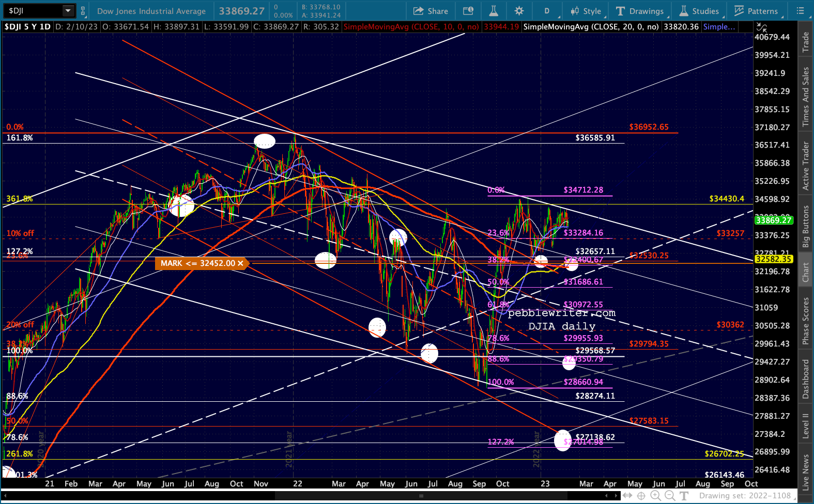Click the 20% off red label

pos(20,325)
